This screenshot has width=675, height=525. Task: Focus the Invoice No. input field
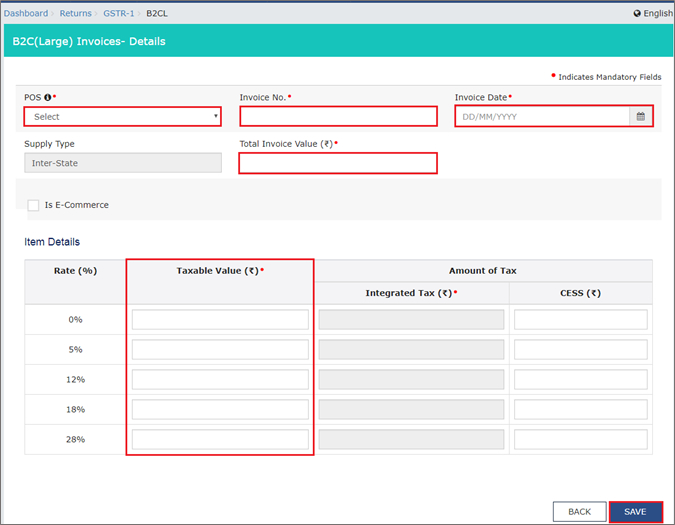tap(338, 116)
